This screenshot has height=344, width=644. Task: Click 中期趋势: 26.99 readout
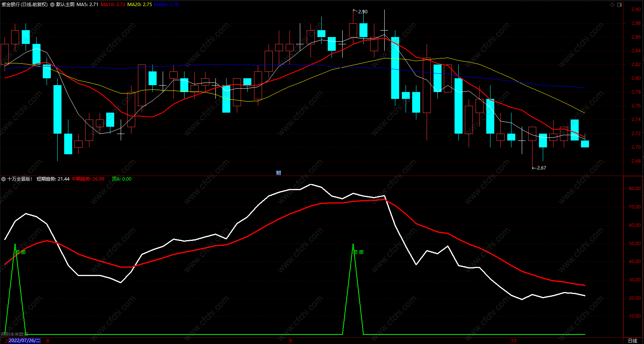point(88,179)
